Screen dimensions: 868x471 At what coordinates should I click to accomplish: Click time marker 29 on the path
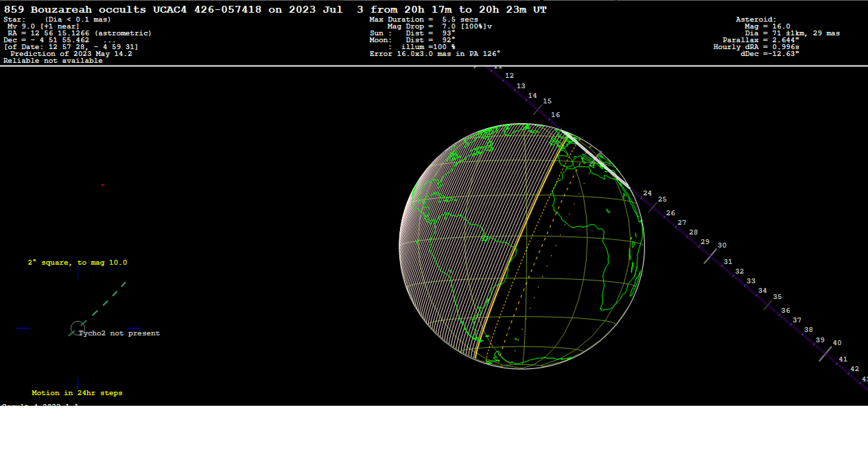[705, 242]
